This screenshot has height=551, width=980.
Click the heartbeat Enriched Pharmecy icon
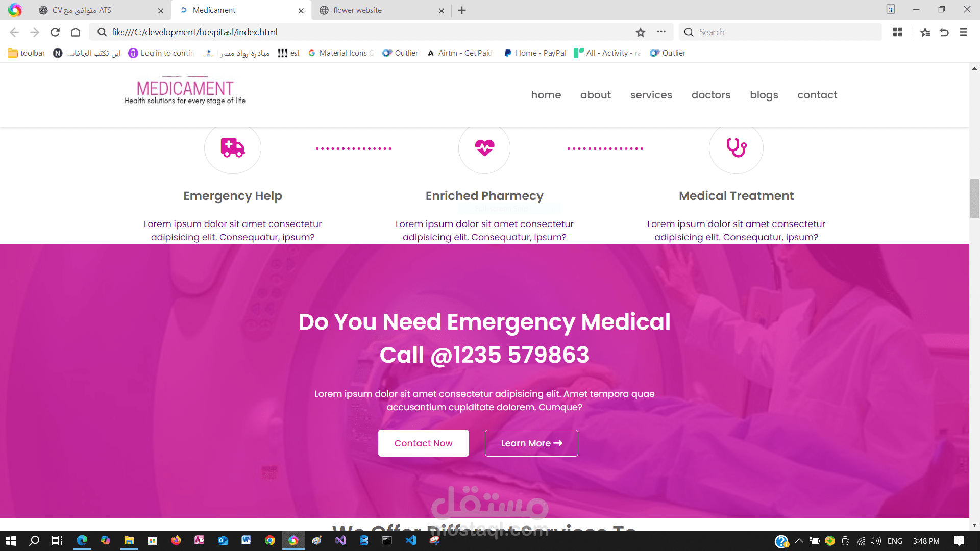click(x=484, y=148)
